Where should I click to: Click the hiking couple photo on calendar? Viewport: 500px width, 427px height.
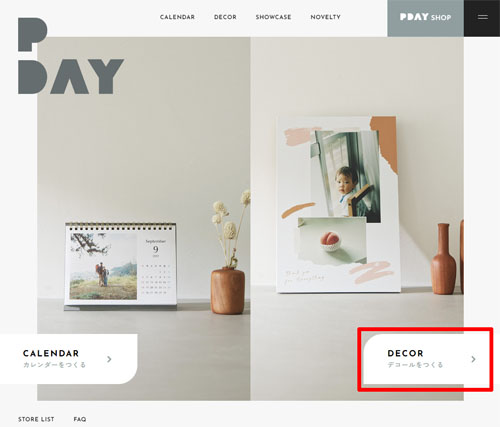point(103,266)
